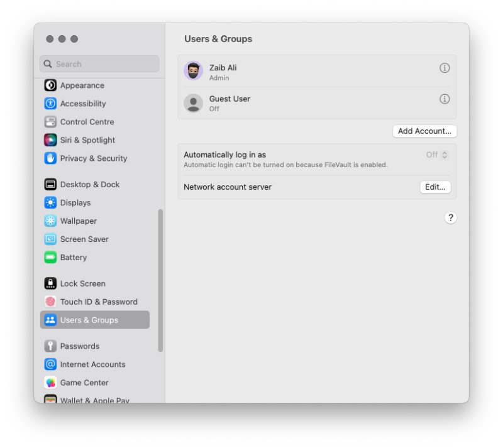Screen dimensions: 503x448
Task: Click the Guest User avatar
Action: coord(193,103)
